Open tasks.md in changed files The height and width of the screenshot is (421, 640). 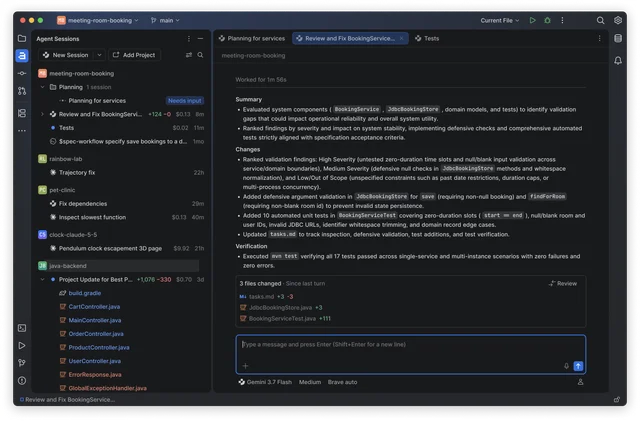[x=261, y=296]
